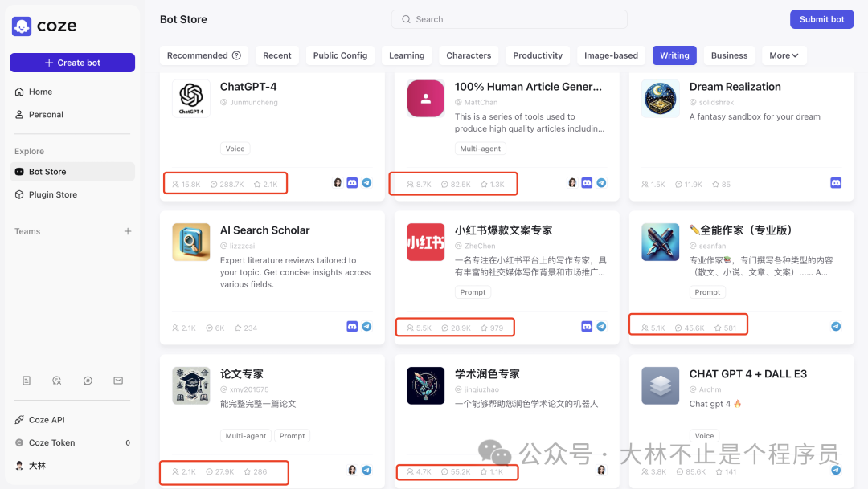This screenshot has width=868, height=489.
Task: Click the Create bot button
Action: coord(72,63)
